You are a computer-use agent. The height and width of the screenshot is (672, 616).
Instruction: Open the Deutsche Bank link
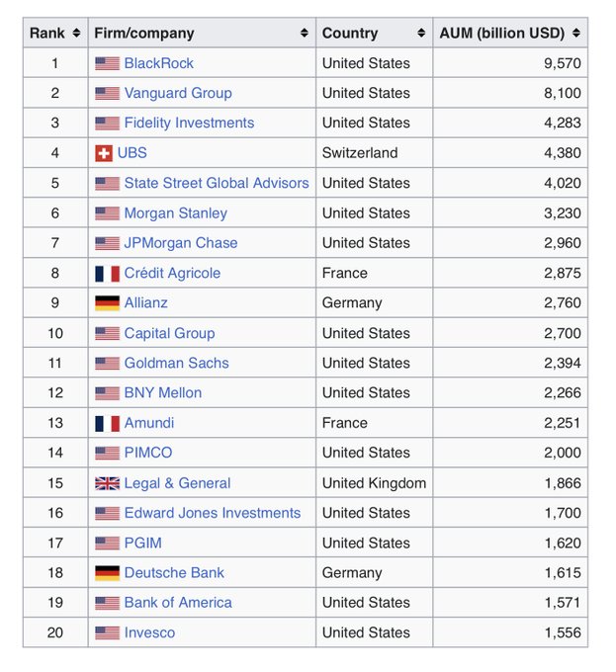[174, 573]
